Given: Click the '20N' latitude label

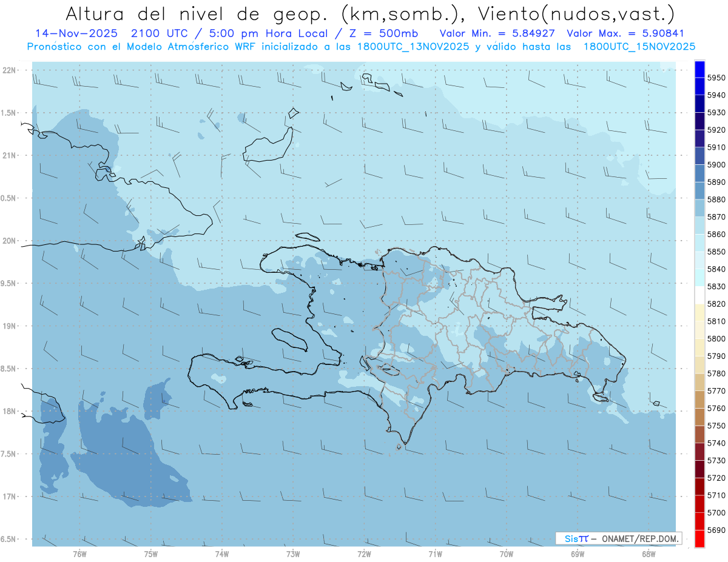Looking at the screenshot, I should point(9,241).
